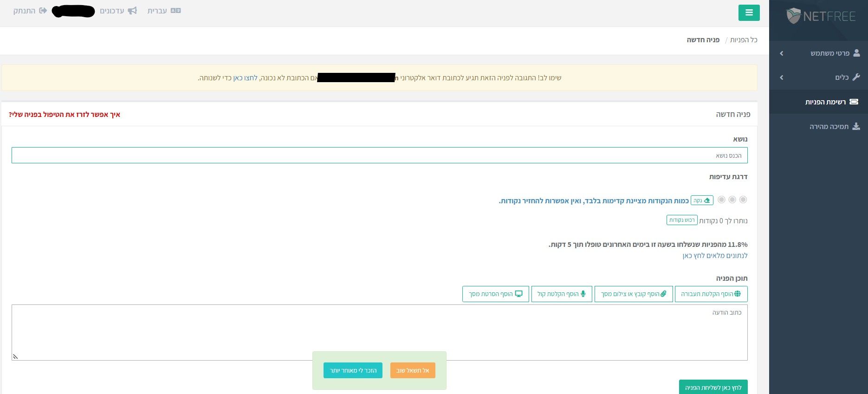This screenshot has width=868, height=394.
Task: Click the 'רכוש נקודות' button
Action: pos(682,220)
